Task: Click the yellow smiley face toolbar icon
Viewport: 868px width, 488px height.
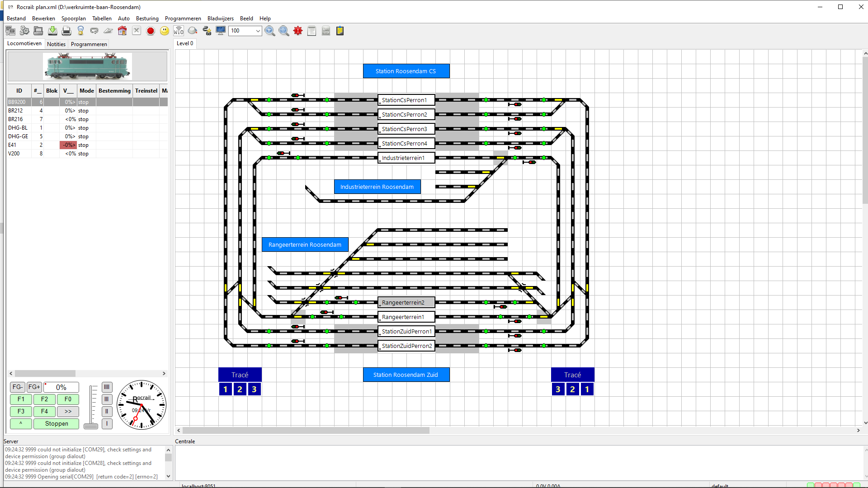Action: point(165,31)
